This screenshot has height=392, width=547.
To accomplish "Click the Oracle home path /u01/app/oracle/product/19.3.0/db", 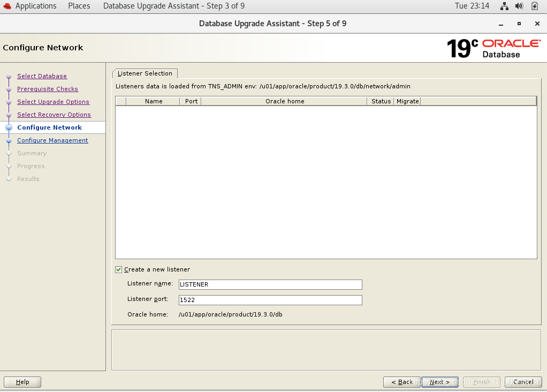I will [x=231, y=314].
